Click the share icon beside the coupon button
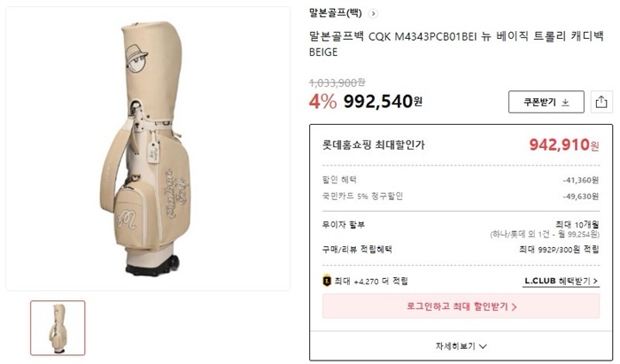Image resolution: width=620 pixels, height=364 pixels. [x=601, y=102]
